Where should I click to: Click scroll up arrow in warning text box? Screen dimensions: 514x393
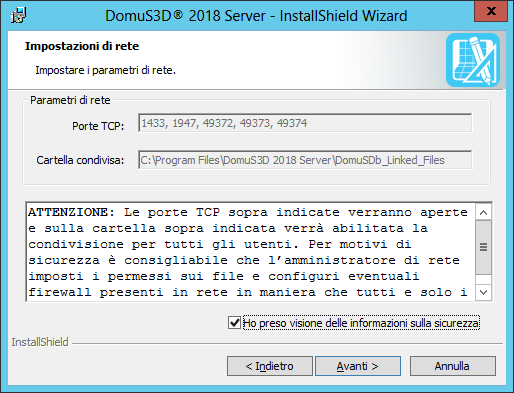point(484,212)
